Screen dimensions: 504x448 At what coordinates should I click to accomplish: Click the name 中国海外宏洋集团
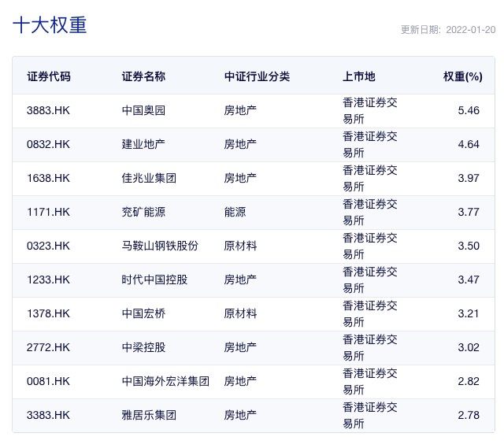click(165, 382)
